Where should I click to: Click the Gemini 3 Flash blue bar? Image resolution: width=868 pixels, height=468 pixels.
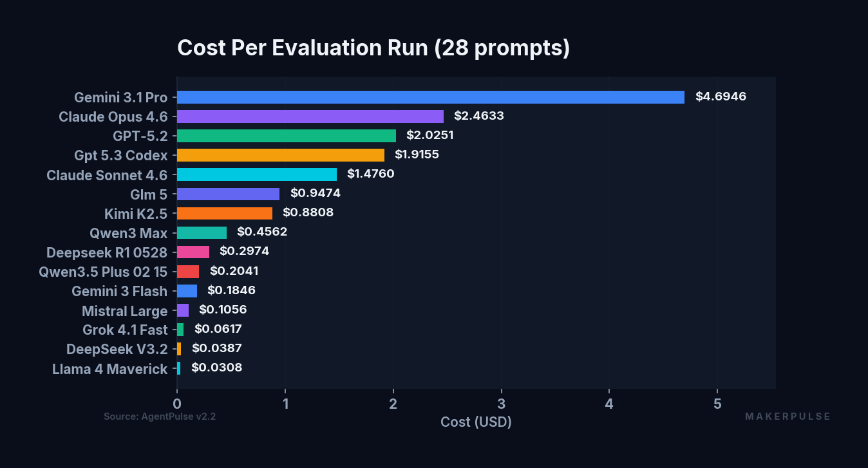coord(187,291)
